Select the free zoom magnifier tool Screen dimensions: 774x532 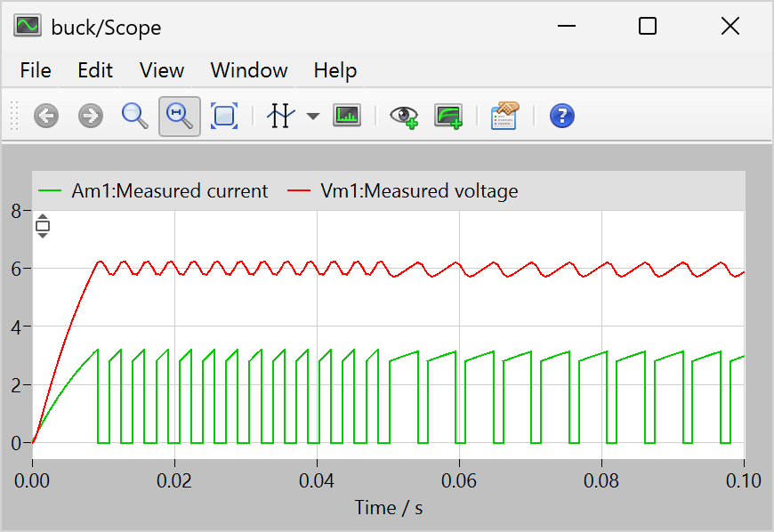(x=135, y=116)
